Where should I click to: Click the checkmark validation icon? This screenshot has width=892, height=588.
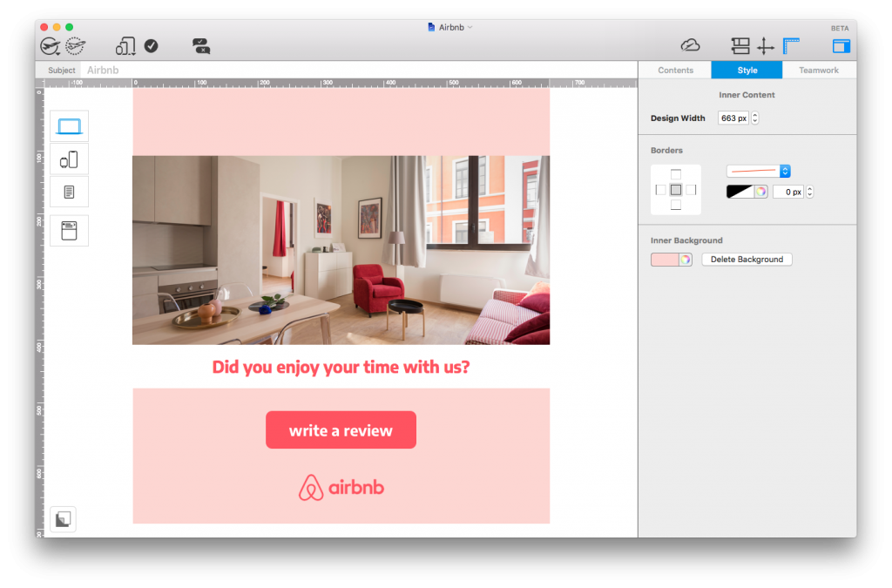tap(152, 46)
